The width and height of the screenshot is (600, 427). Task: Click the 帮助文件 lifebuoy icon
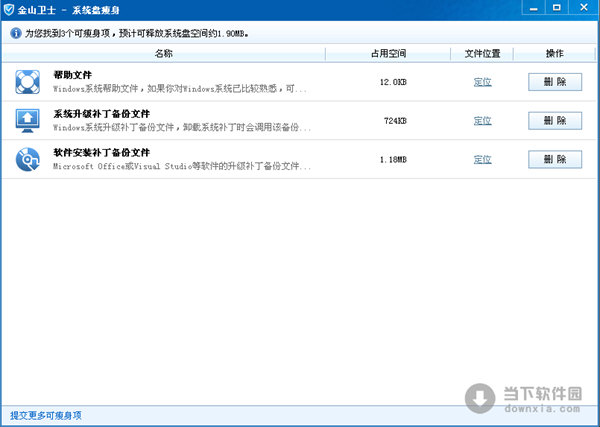click(x=27, y=82)
